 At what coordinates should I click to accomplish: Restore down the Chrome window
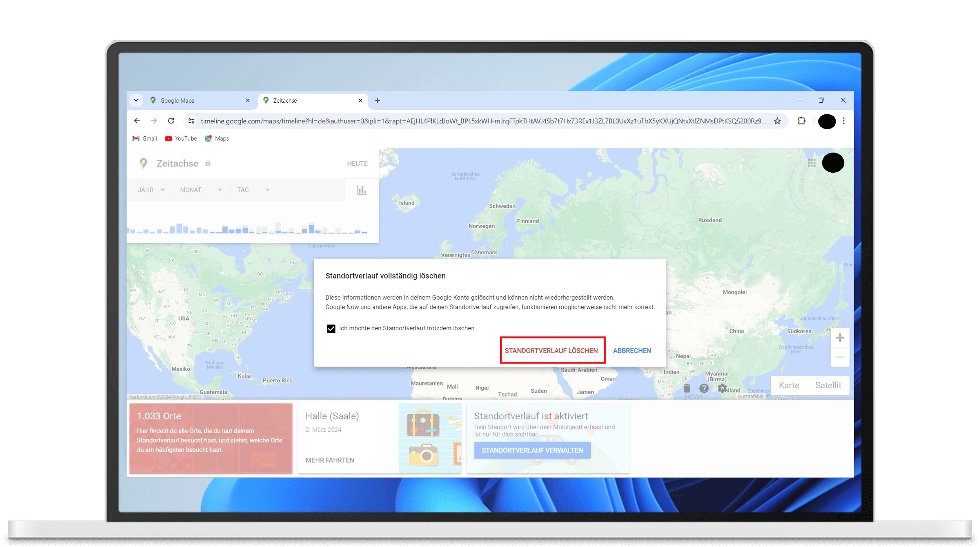[821, 100]
